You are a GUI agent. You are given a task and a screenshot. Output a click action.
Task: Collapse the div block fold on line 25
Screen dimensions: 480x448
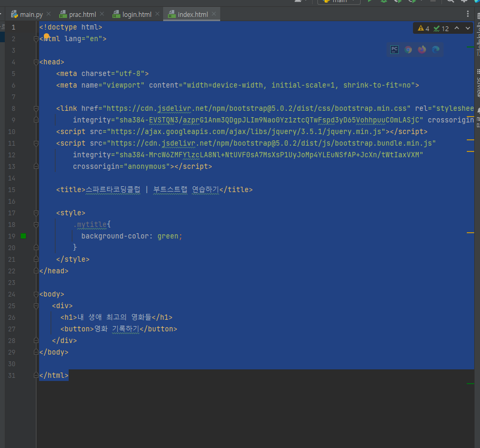[x=36, y=306]
